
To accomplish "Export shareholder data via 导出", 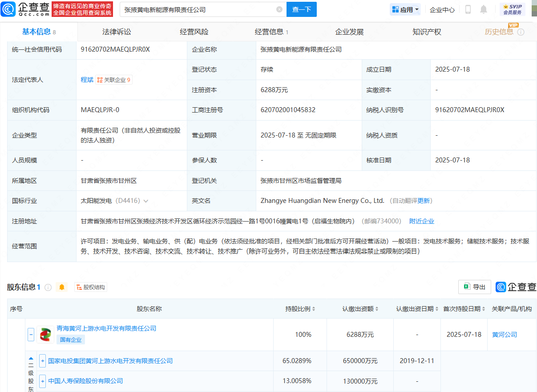I will tap(475, 287).
